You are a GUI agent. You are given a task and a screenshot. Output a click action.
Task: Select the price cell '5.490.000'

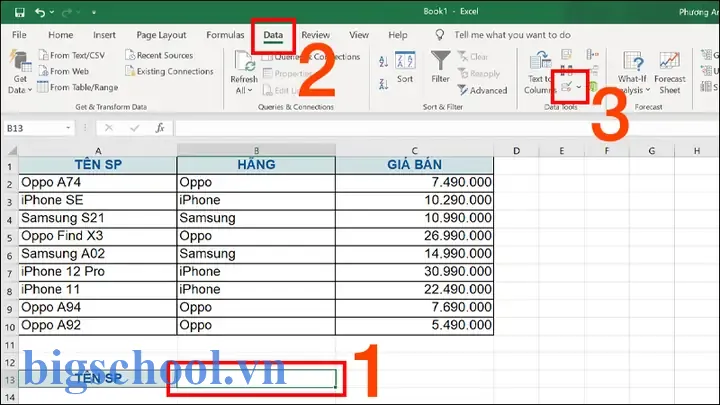[x=414, y=326]
